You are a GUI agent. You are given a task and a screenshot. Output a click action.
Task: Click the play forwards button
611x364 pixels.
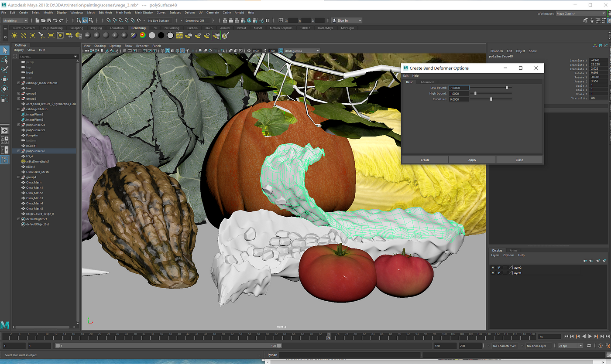coord(590,336)
